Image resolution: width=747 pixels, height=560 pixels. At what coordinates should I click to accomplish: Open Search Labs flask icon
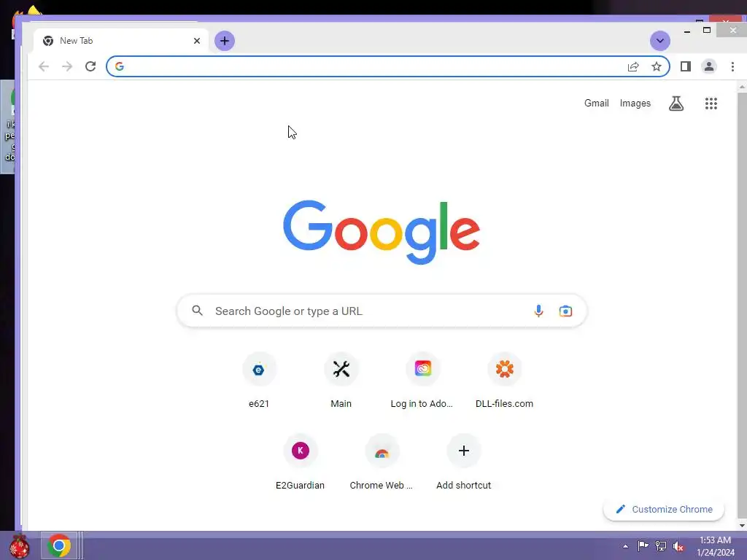pyautogui.click(x=676, y=104)
